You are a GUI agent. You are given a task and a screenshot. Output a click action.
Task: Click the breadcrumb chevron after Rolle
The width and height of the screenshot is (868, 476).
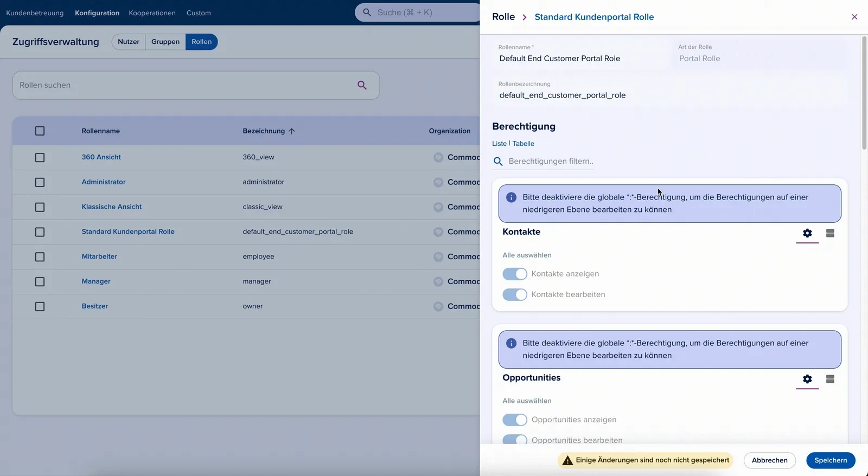(525, 17)
